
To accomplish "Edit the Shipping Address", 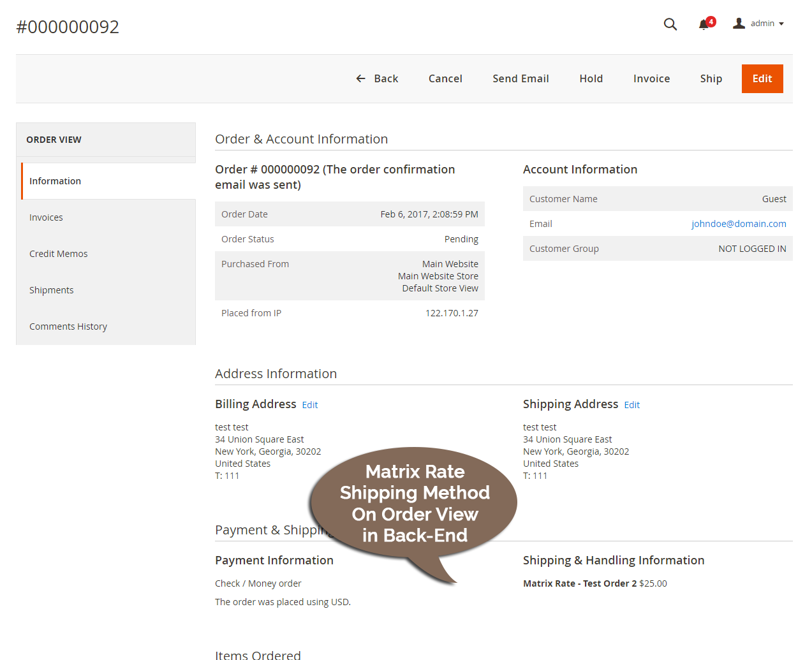I will tap(631, 404).
